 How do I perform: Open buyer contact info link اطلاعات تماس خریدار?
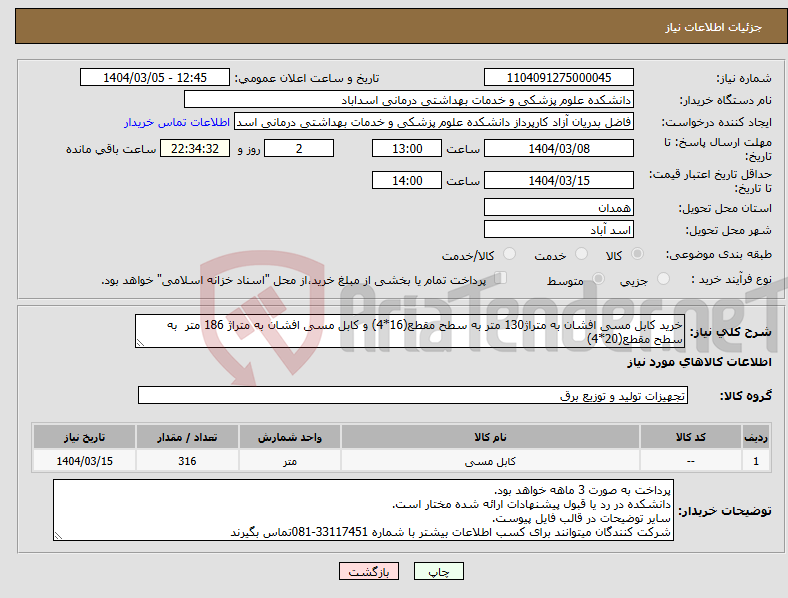point(177,122)
